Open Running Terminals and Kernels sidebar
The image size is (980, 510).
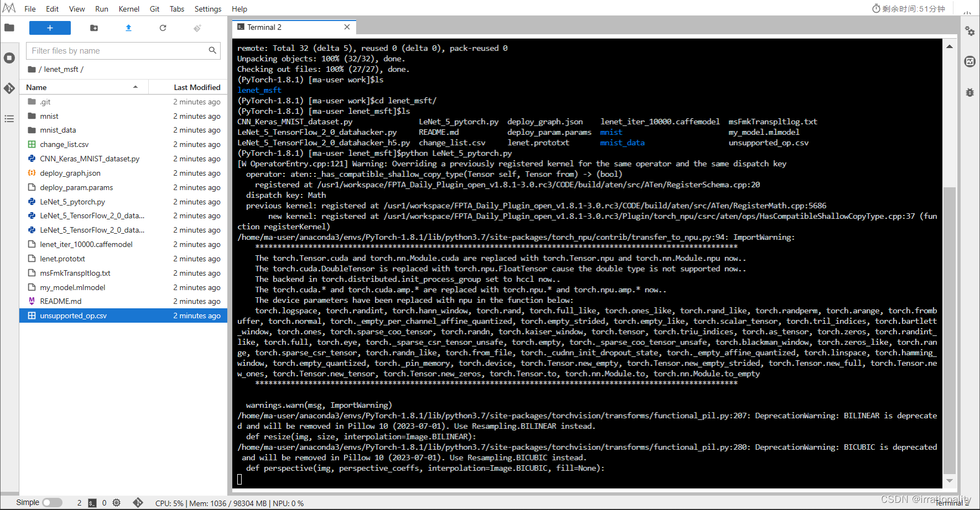[9, 58]
